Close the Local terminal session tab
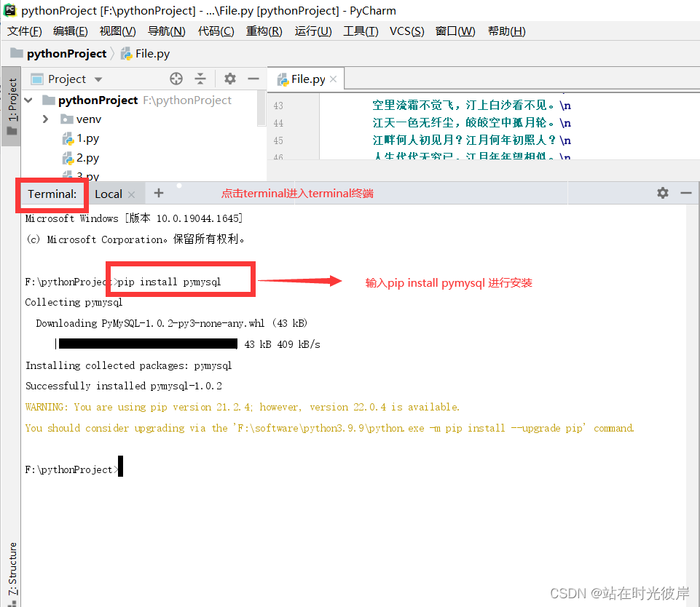The height and width of the screenshot is (607, 700). point(131,194)
